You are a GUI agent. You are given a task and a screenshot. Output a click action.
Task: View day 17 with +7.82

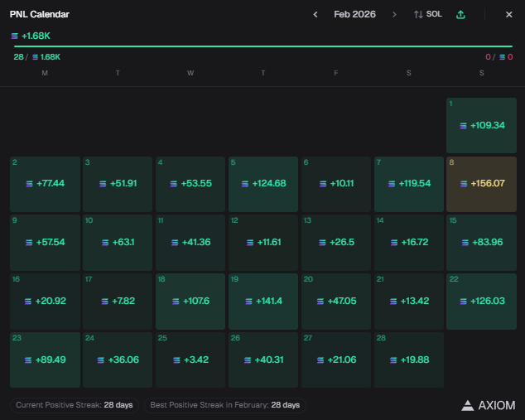[118, 302]
